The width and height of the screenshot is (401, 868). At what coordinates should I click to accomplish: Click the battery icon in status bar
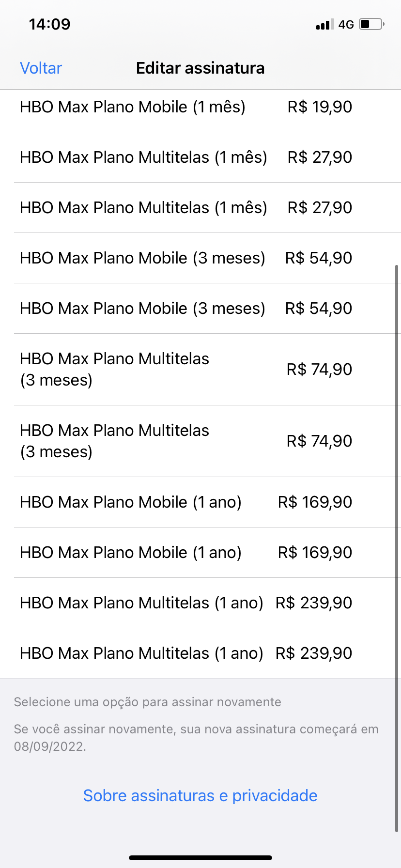pyautogui.click(x=371, y=24)
